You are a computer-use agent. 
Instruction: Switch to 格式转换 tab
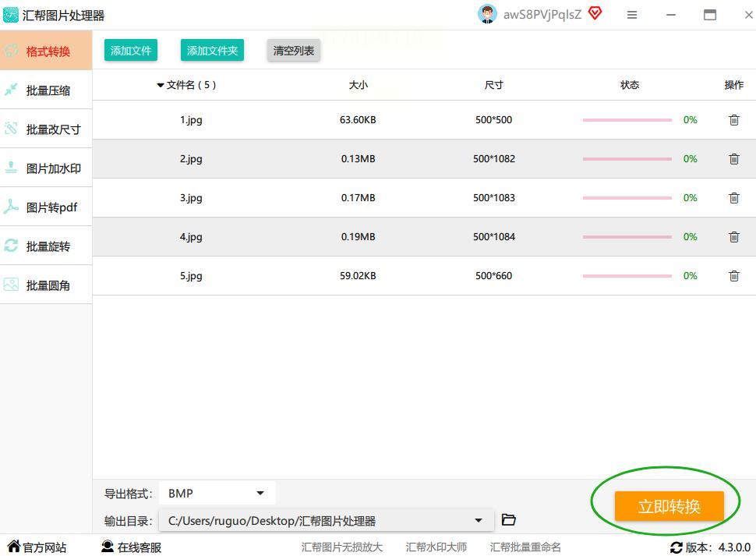pos(46,51)
